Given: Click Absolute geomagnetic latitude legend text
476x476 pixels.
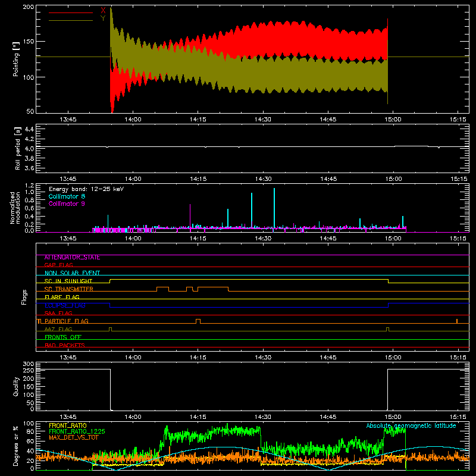Looking at the screenshot, I should click(x=411, y=425).
